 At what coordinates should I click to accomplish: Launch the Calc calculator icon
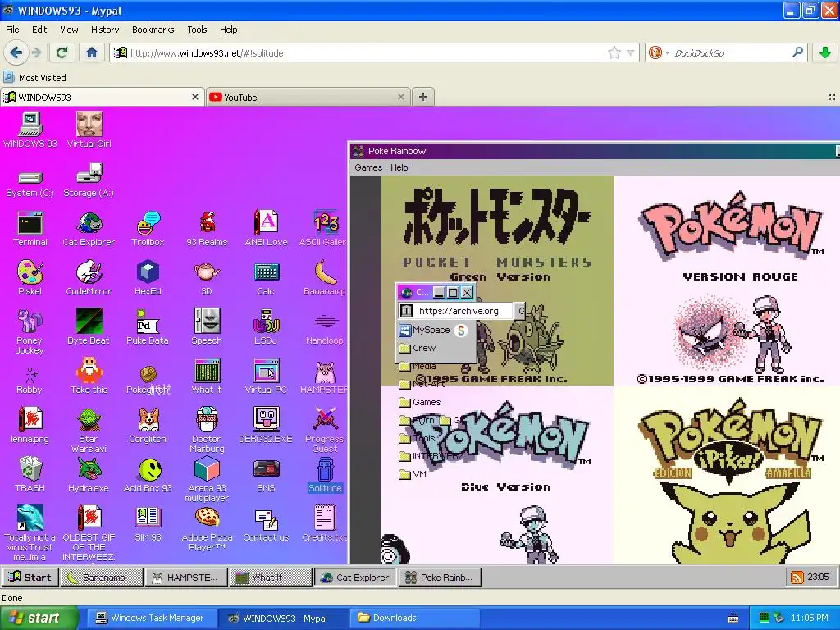(266, 278)
